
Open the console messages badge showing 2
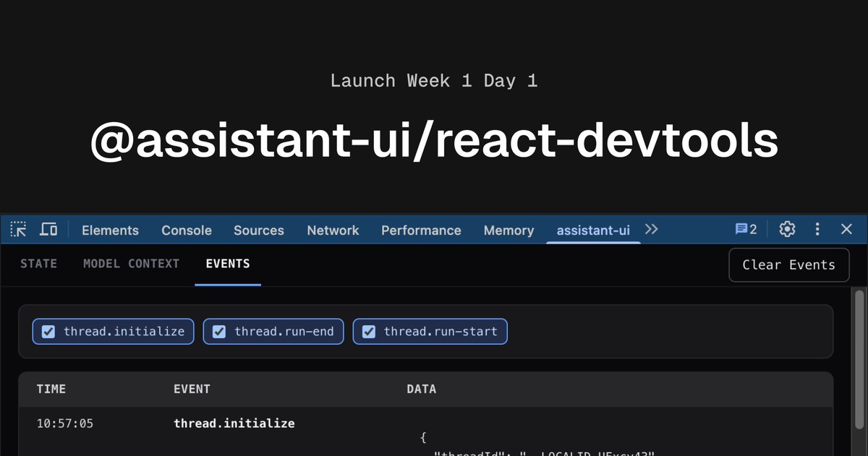pyautogui.click(x=746, y=229)
